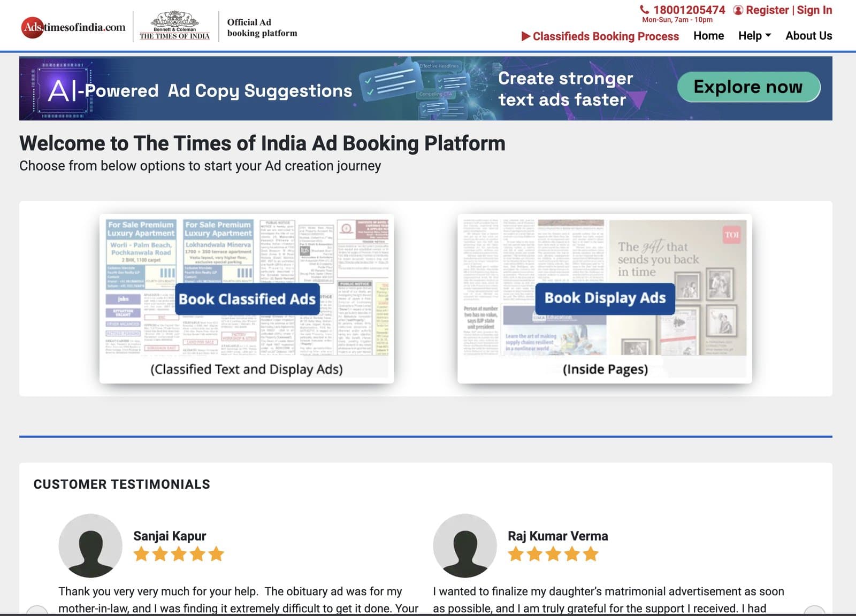
Task: Expand the Help dropdown menu
Action: [x=754, y=36]
